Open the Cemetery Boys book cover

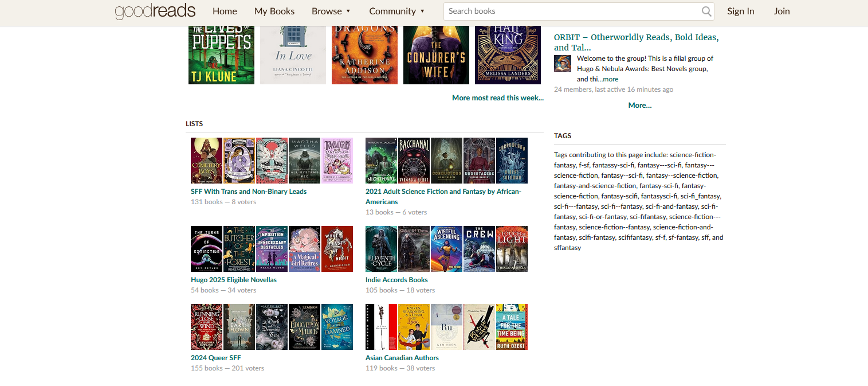click(x=206, y=161)
